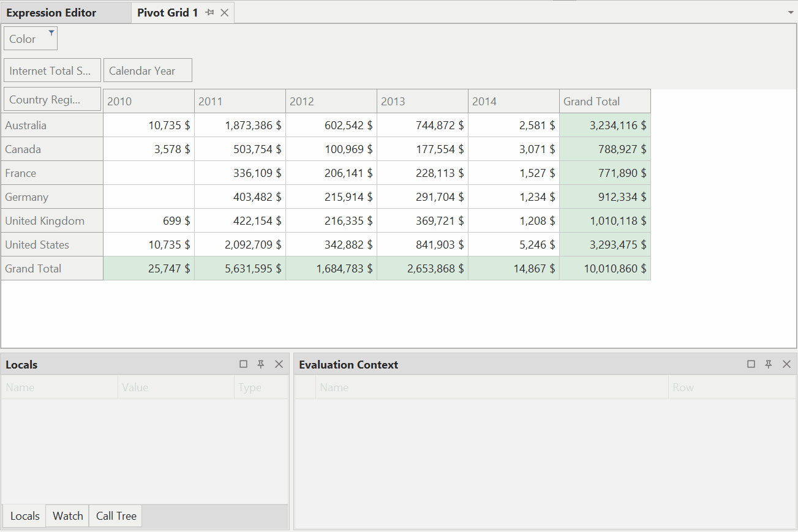Select the Locals bottom tab
This screenshot has width=798, height=532.
click(24, 516)
